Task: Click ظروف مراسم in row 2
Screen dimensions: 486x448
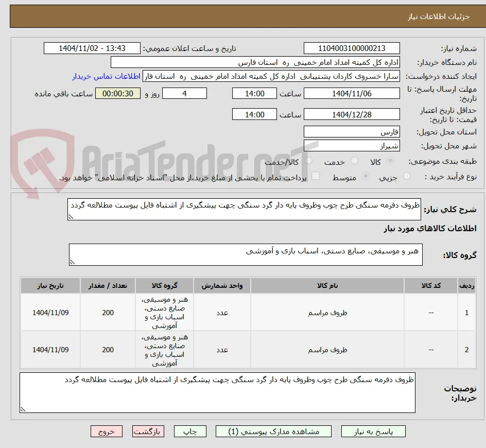Action: tap(327, 350)
